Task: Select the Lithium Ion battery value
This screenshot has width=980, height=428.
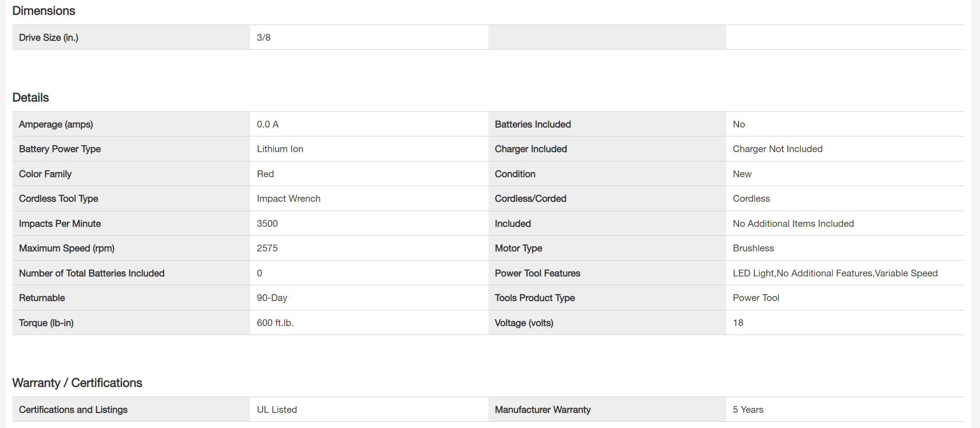Action: coord(280,149)
